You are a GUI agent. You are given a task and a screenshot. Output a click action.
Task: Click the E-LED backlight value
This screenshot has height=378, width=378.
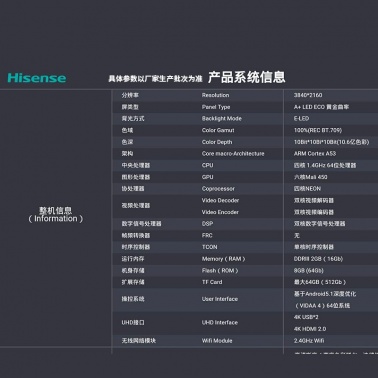[x=301, y=119]
